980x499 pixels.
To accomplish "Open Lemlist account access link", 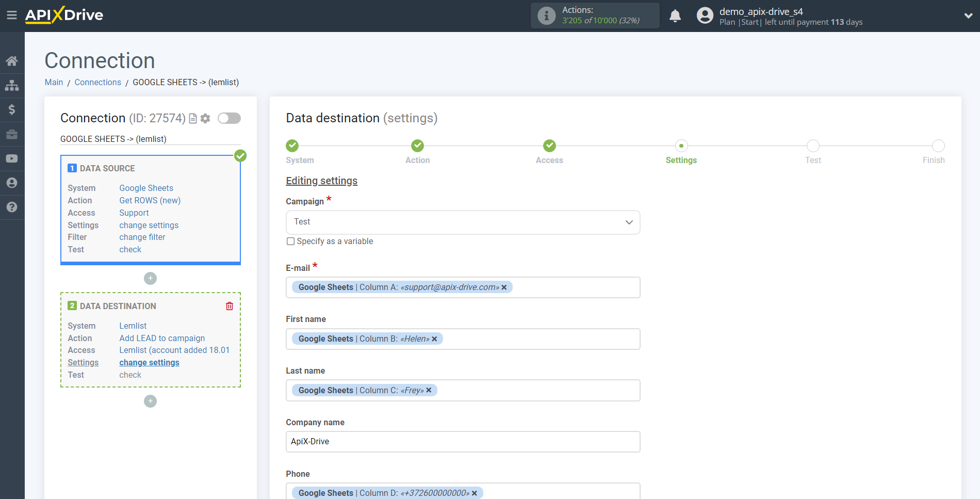I will point(174,350).
